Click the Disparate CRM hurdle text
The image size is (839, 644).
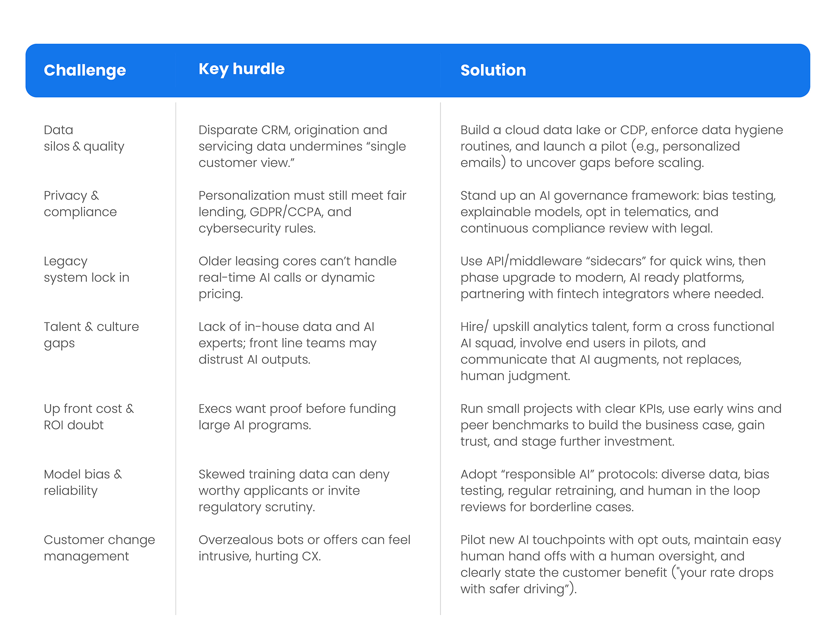pyautogui.click(x=302, y=146)
